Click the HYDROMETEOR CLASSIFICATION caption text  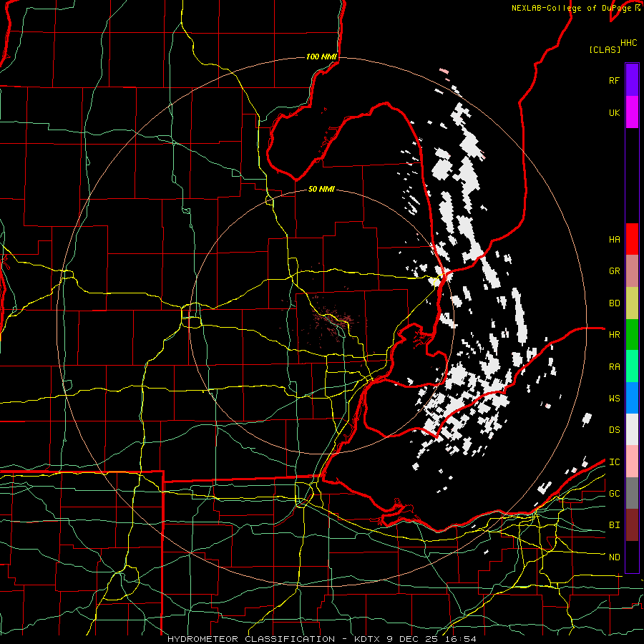pos(251,639)
